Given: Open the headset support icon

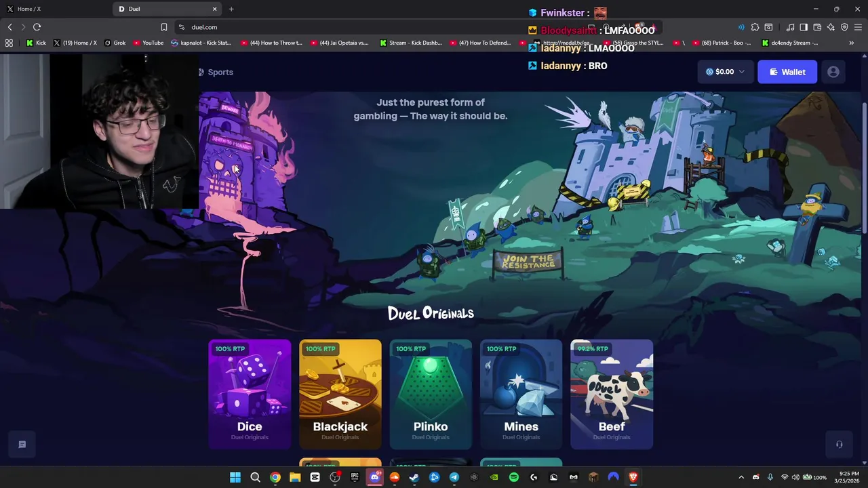Looking at the screenshot, I should (839, 445).
